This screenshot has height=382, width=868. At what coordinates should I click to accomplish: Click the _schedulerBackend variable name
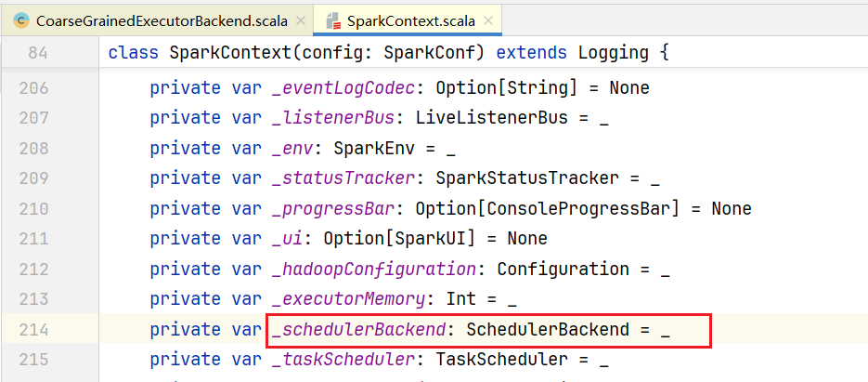[359, 330]
